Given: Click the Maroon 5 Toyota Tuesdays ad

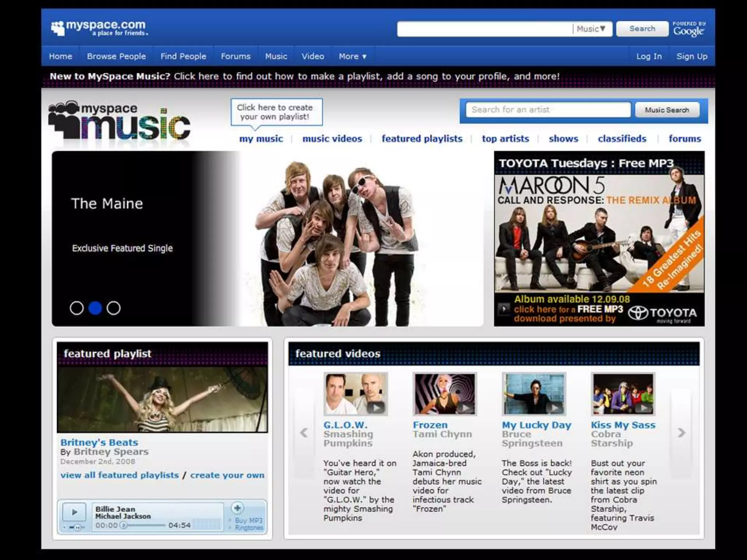Looking at the screenshot, I should pos(599,239).
